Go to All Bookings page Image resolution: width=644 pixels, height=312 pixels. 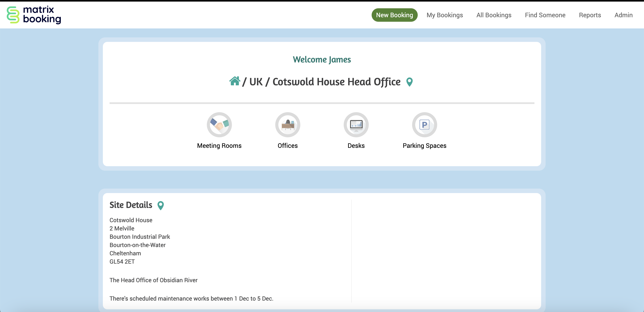tap(494, 15)
